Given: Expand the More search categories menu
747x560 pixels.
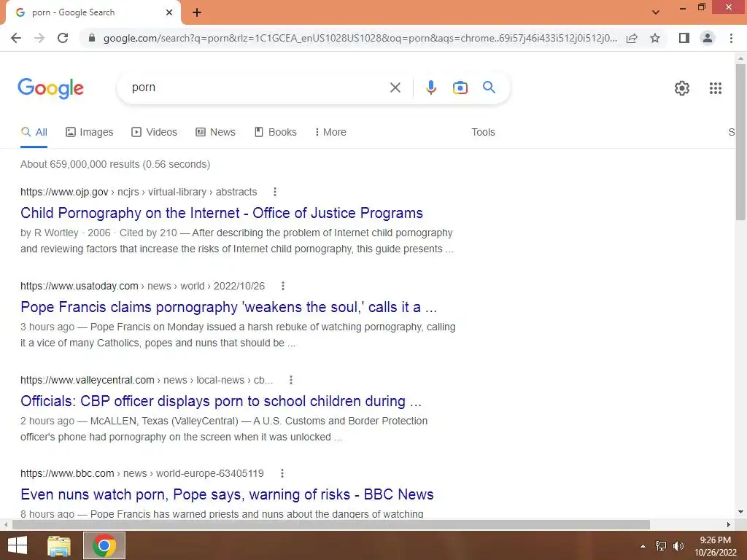Looking at the screenshot, I should click(x=330, y=132).
